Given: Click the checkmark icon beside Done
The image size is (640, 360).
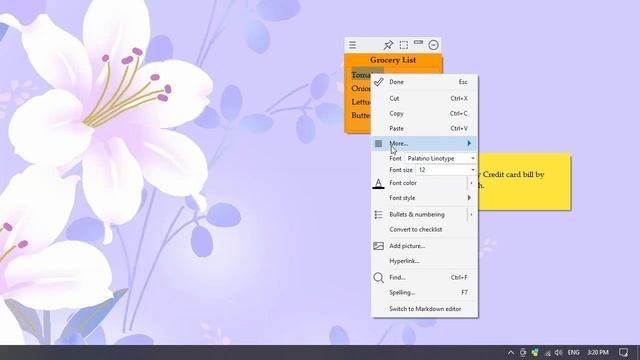Looking at the screenshot, I should click(x=378, y=82).
